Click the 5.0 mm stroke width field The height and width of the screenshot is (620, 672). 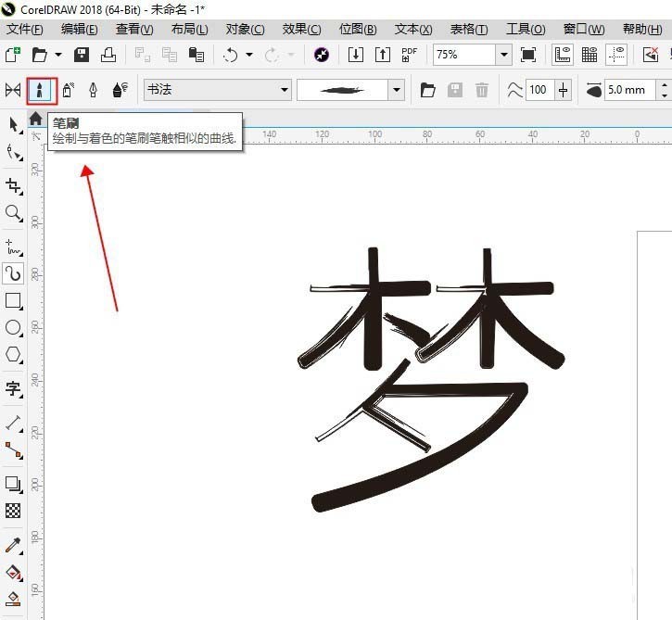click(628, 90)
